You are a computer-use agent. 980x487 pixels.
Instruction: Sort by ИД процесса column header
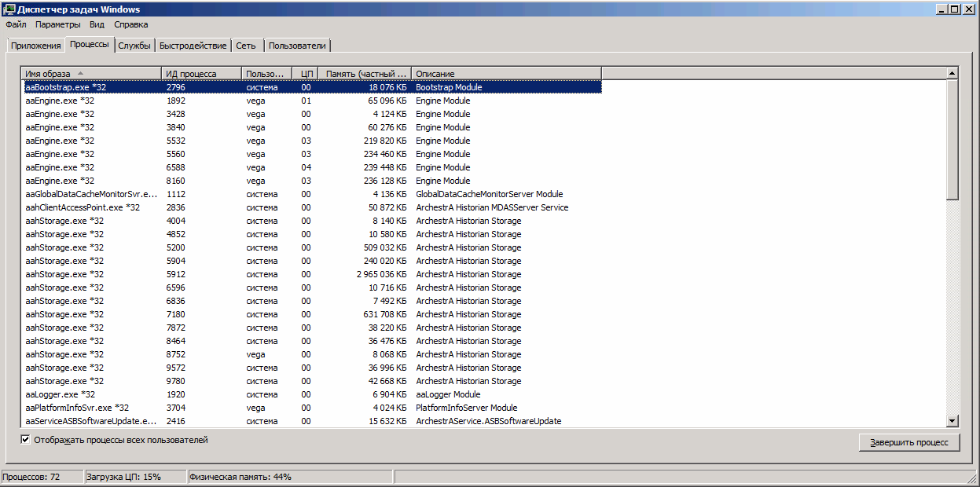202,74
